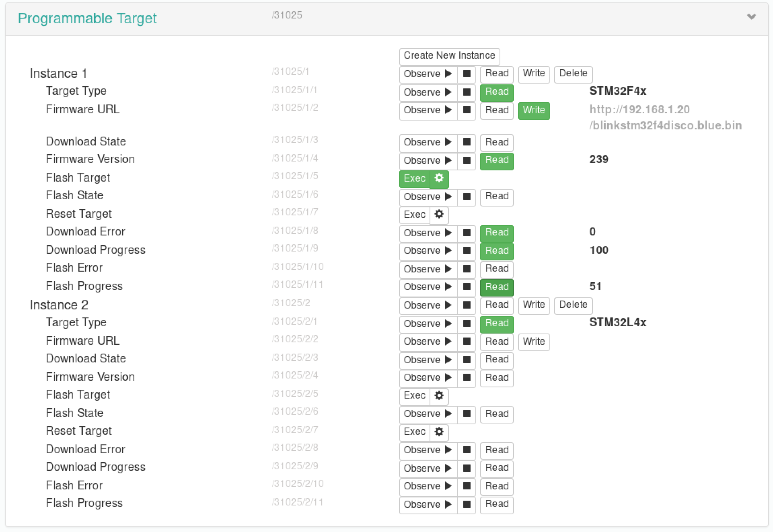Delete Instance 1
Screen dimensions: 773x532
573,74
